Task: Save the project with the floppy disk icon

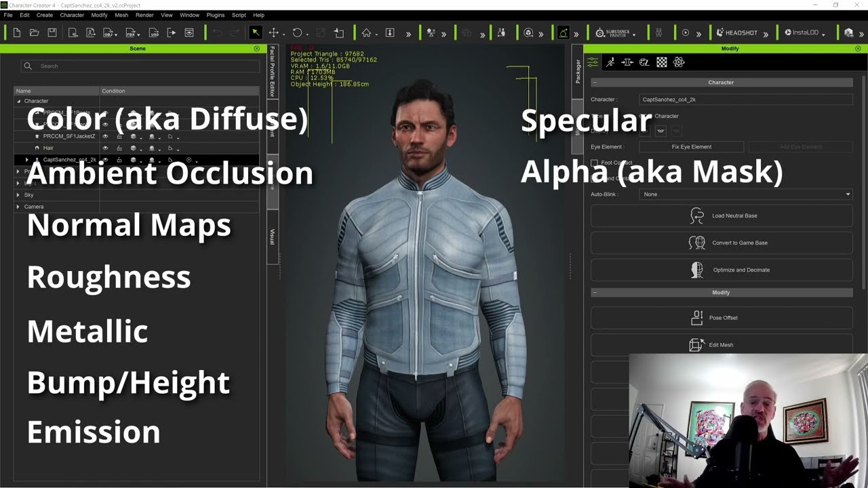Action: click(52, 33)
